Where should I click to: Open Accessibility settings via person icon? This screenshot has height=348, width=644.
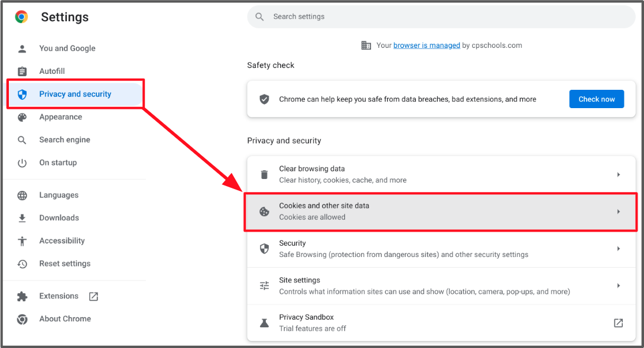tap(22, 240)
